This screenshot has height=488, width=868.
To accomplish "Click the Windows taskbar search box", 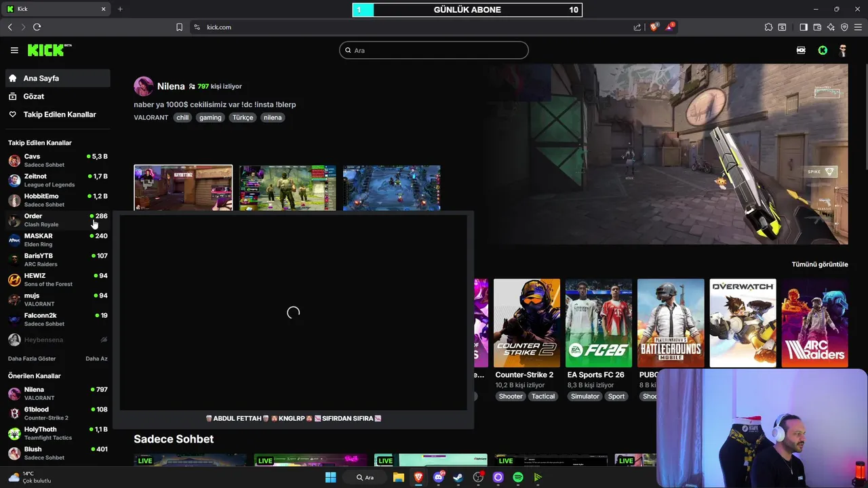I will tap(366, 477).
